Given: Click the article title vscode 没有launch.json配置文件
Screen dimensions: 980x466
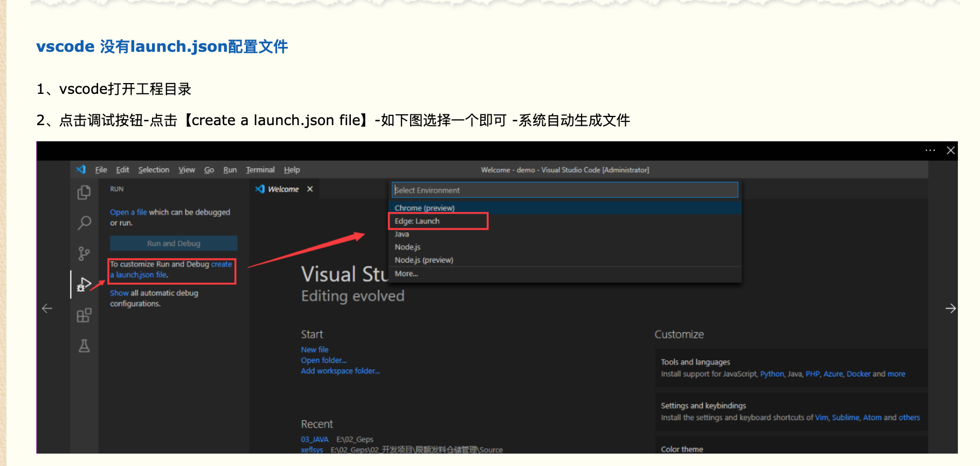Looking at the screenshot, I should (162, 46).
